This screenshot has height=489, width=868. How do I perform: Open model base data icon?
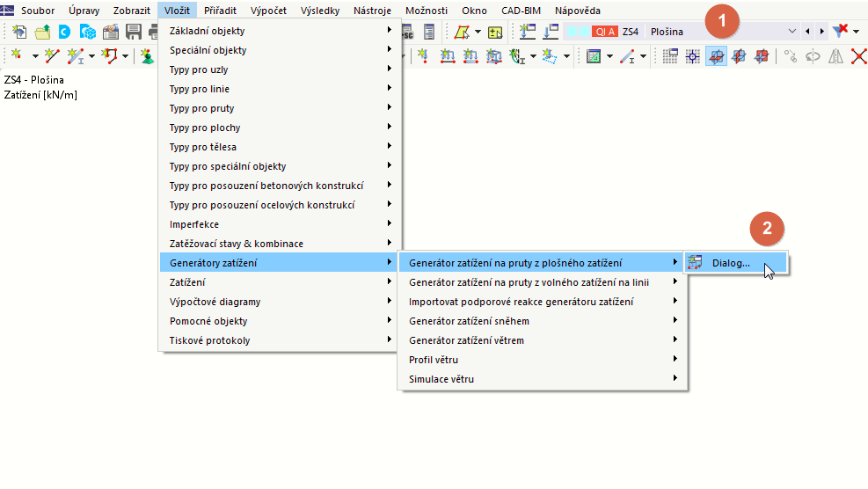tap(111, 33)
